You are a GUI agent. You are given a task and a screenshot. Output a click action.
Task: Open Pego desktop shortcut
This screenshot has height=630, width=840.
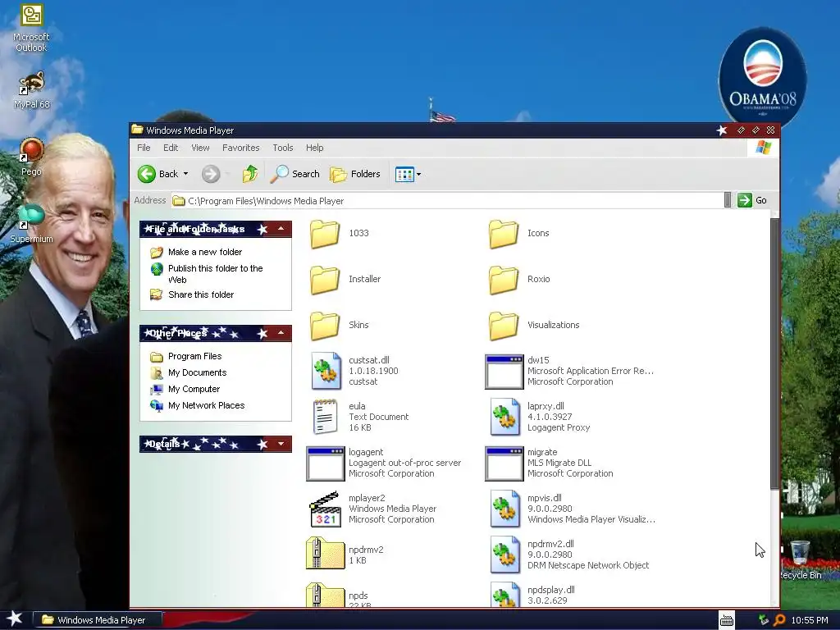point(31,157)
